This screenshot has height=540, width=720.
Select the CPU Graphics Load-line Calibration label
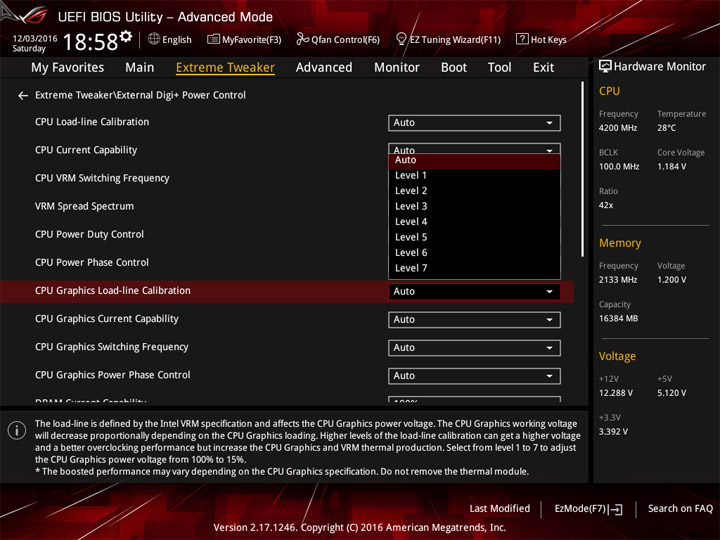(112, 291)
